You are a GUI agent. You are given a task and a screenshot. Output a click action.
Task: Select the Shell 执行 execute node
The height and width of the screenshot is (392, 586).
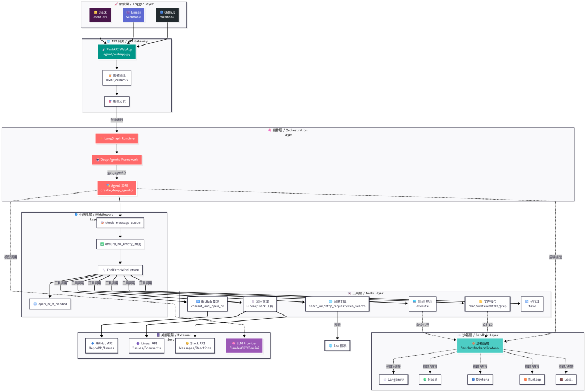(x=423, y=304)
